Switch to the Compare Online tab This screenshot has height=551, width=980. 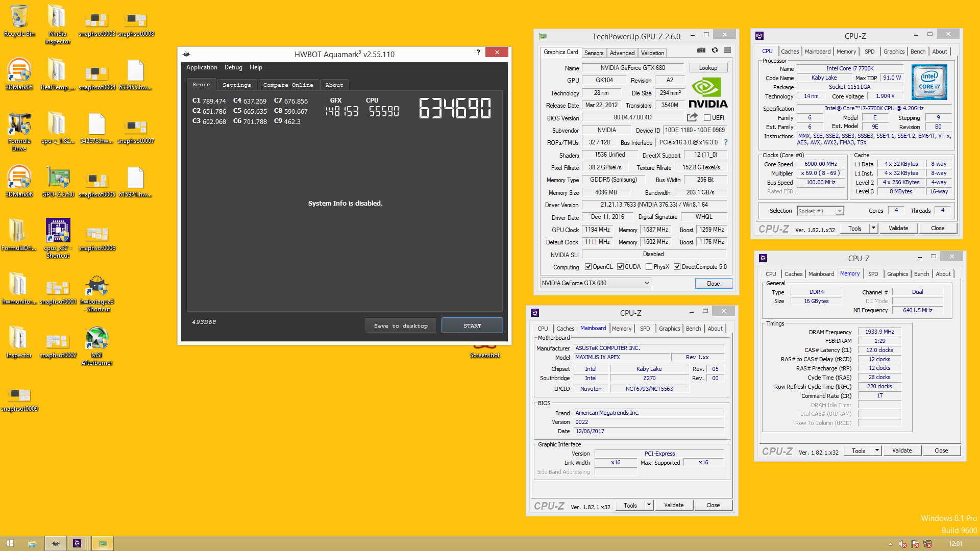point(288,85)
